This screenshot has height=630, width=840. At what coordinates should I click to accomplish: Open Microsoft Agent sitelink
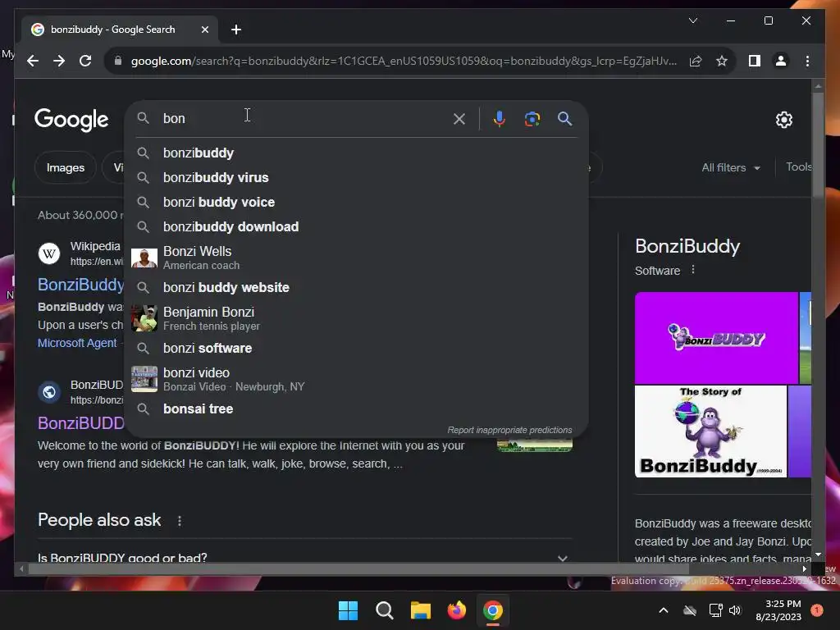click(x=77, y=344)
